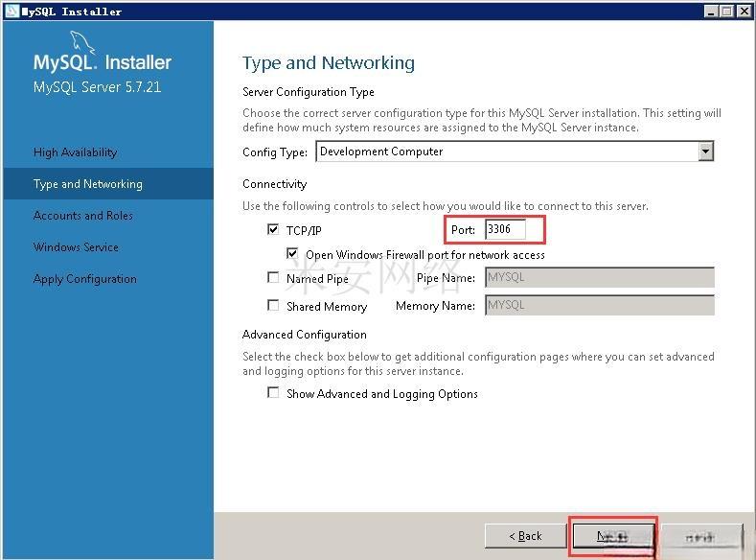The image size is (756, 560).
Task: Select Accounts and Roles step in sidebar
Action: click(83, 216)
